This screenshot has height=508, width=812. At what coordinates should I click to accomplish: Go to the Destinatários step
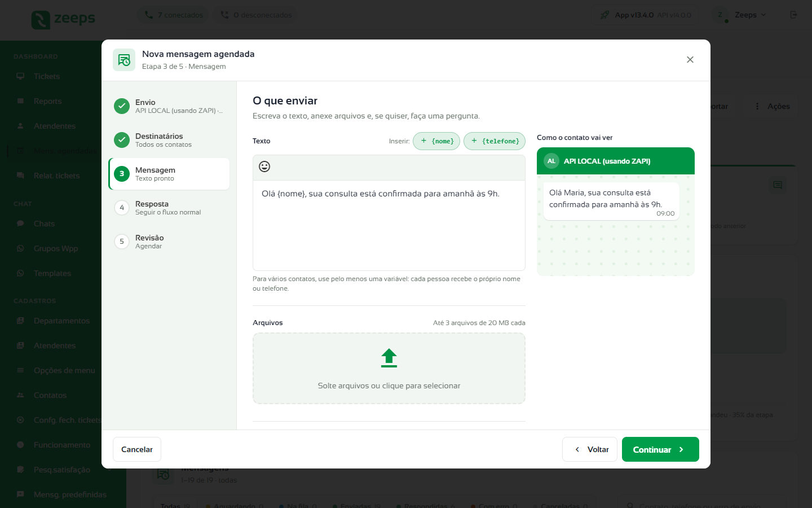(169, 140)
